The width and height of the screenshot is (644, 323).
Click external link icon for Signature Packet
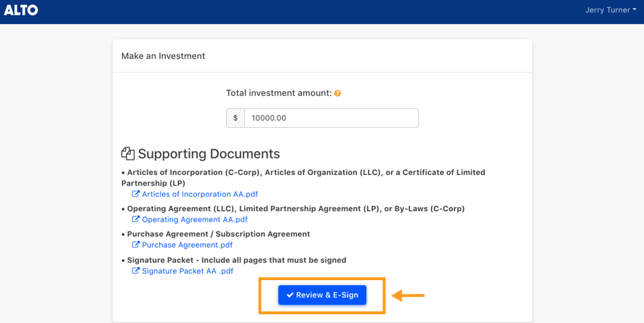[135, 271]
